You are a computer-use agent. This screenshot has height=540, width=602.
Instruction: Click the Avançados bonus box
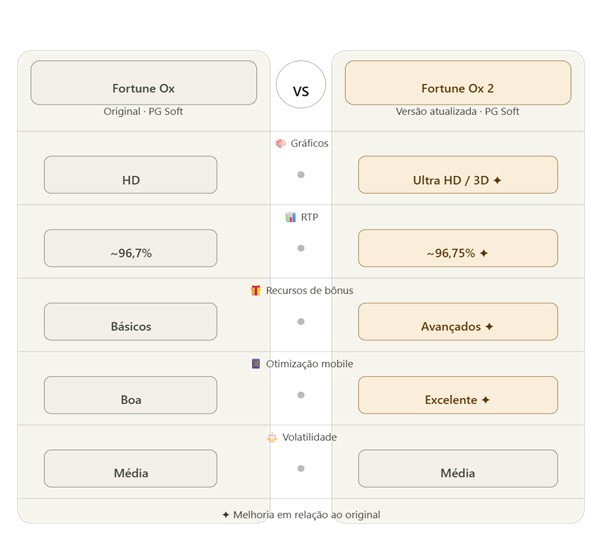[x=458, y=322]
